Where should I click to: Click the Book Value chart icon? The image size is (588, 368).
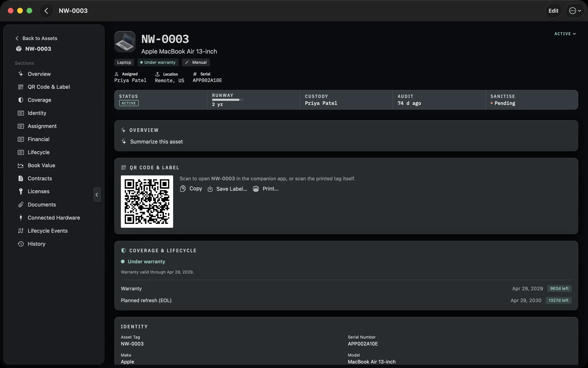coord(21,165)
